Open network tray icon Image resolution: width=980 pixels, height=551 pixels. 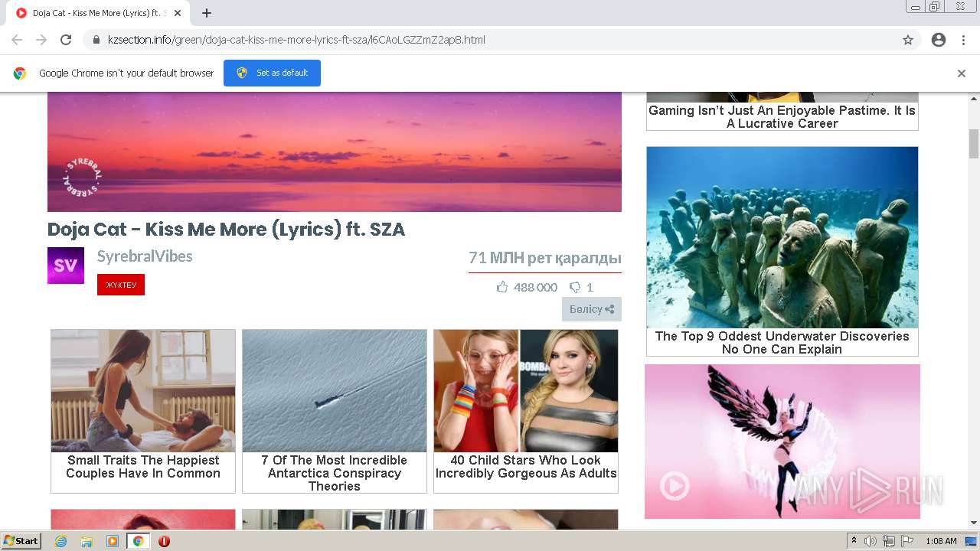pyautogui.click(x=889, y=541)
